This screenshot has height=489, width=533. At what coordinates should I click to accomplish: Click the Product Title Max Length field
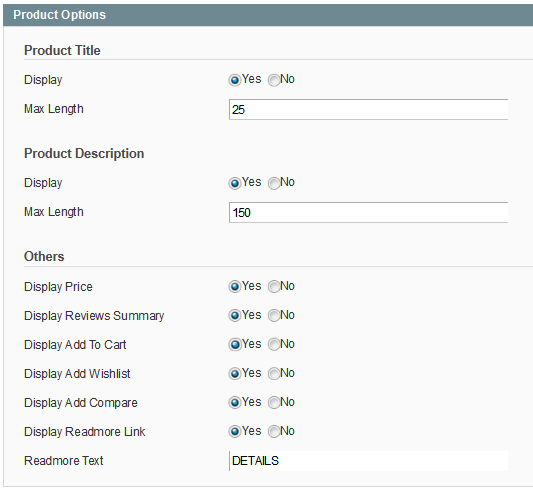tap(368, 109)
